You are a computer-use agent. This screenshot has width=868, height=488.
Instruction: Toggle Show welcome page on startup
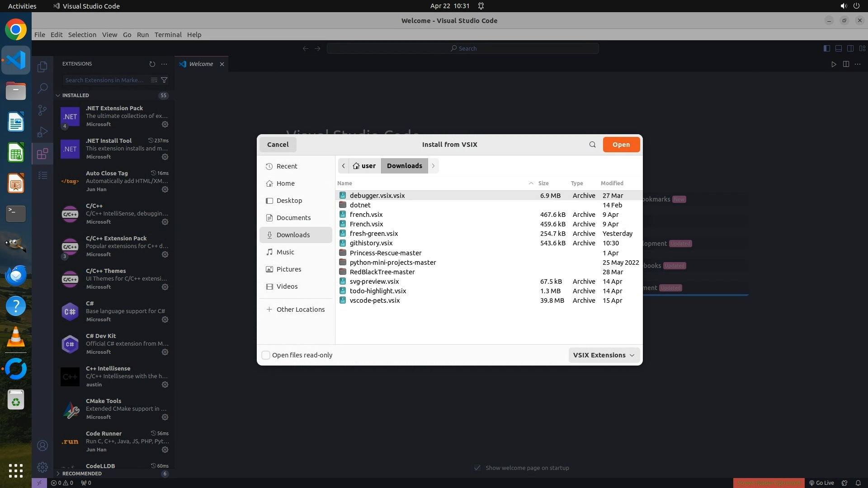(477, 468)
